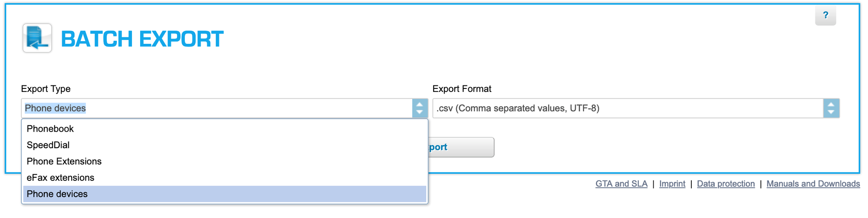
Task: Go to the Imprint link
Action: tap(672, 184)
